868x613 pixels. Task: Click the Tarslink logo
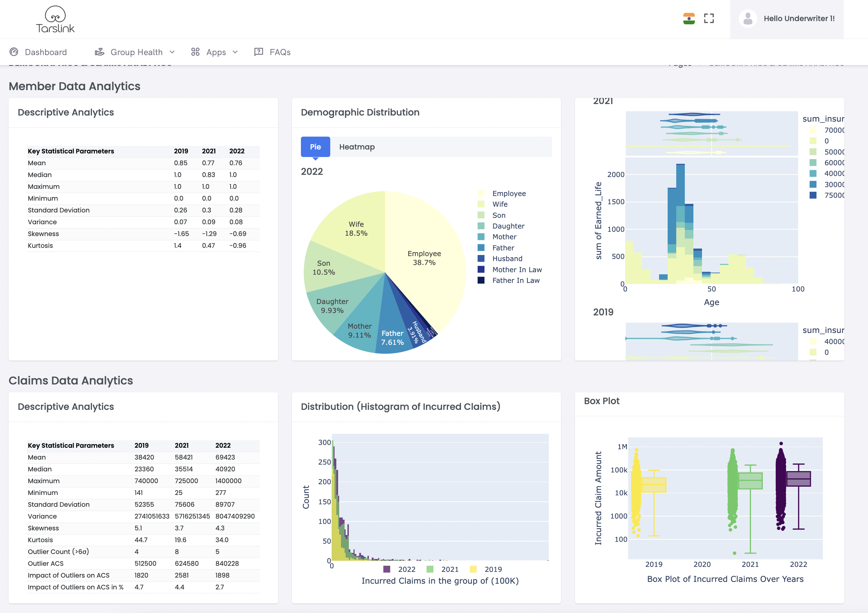pos(55,19)
